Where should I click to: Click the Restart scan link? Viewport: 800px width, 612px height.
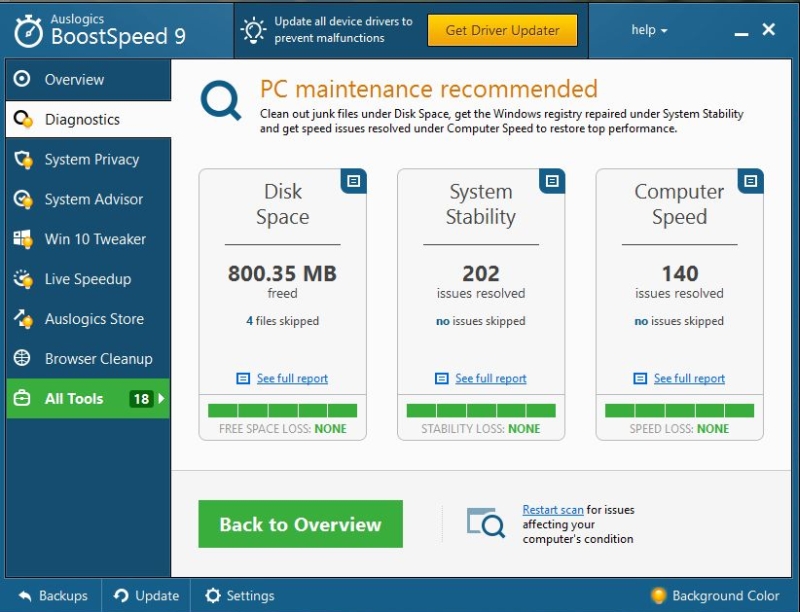553,510
